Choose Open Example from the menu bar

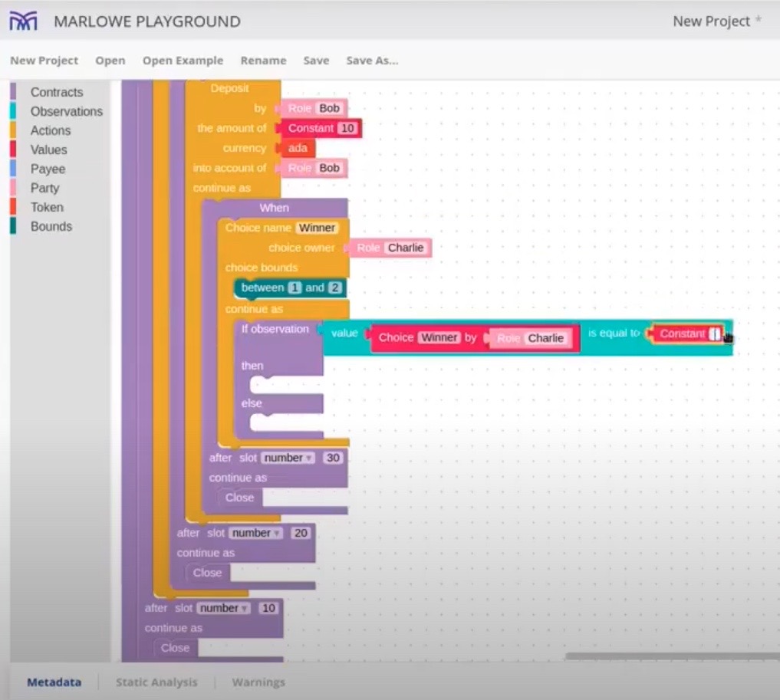(x=183, y=61)
